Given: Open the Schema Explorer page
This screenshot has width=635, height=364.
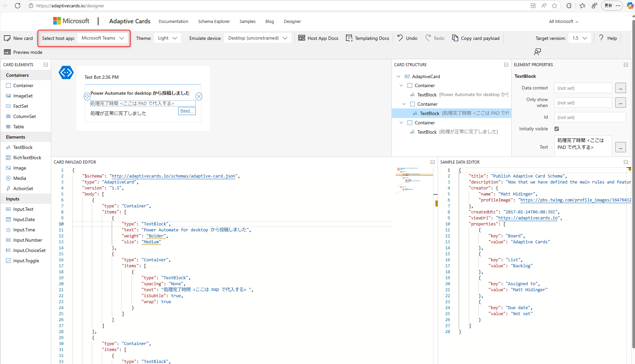Looking at the screenshot, I should click(214, 22).
